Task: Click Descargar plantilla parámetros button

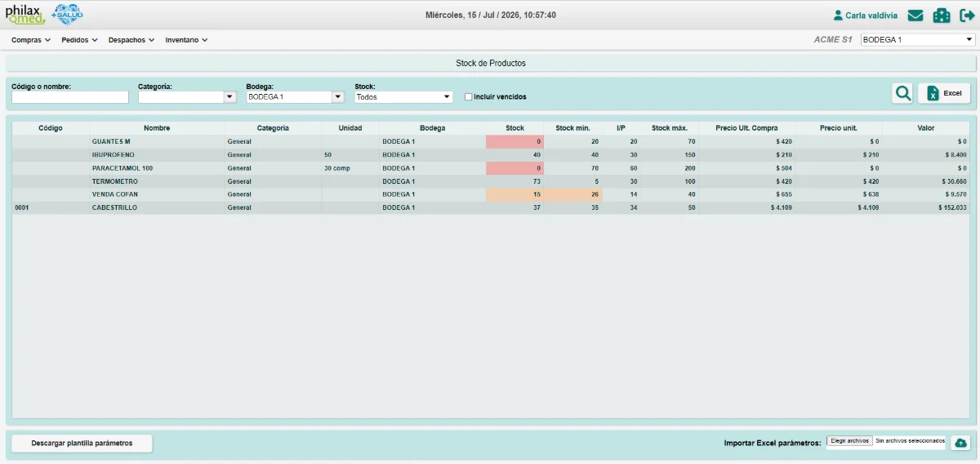Action: pos(82,443)
